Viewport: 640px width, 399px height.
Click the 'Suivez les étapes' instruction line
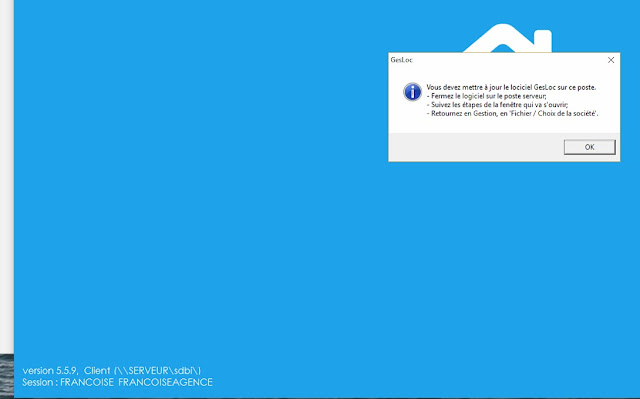point(497,105)
